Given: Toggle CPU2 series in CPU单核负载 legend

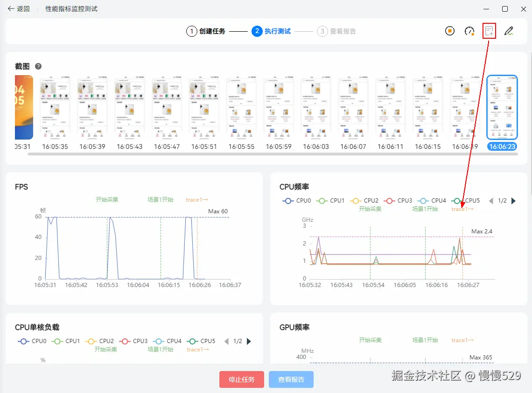Looking at the screenshot, I should coord(99,341).
